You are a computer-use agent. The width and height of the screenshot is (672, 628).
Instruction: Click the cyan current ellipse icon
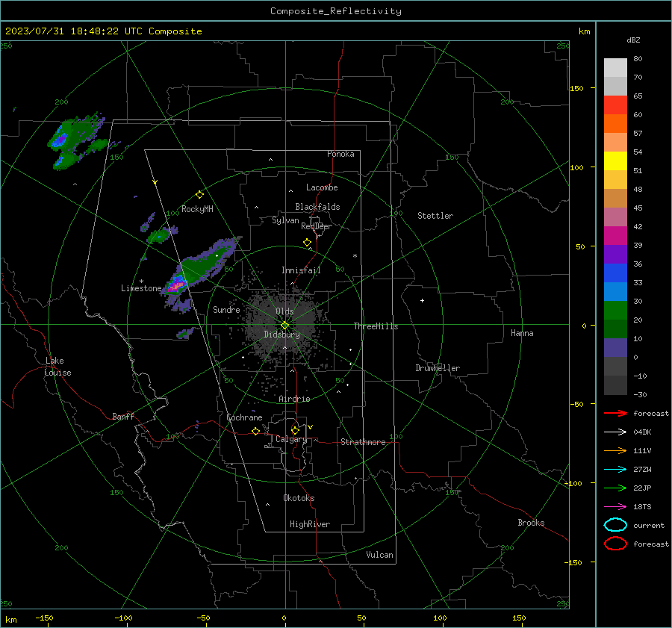(x=615, y=525)
